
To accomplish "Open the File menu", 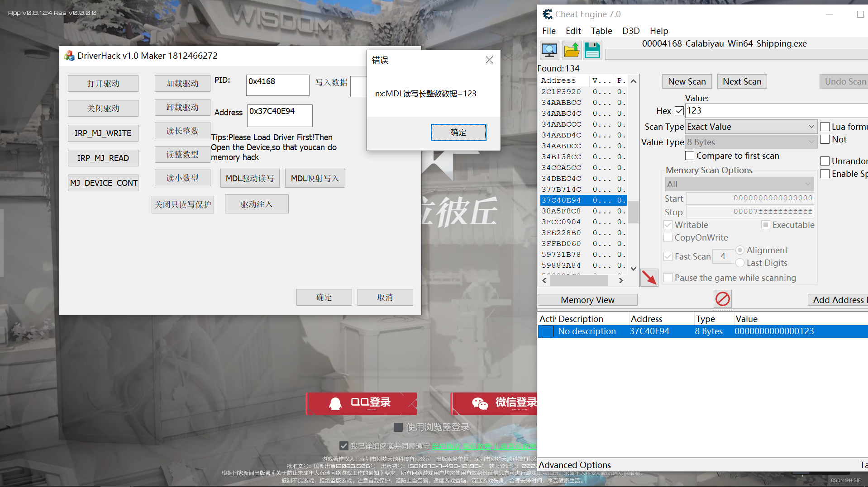I will pos(548,31).
